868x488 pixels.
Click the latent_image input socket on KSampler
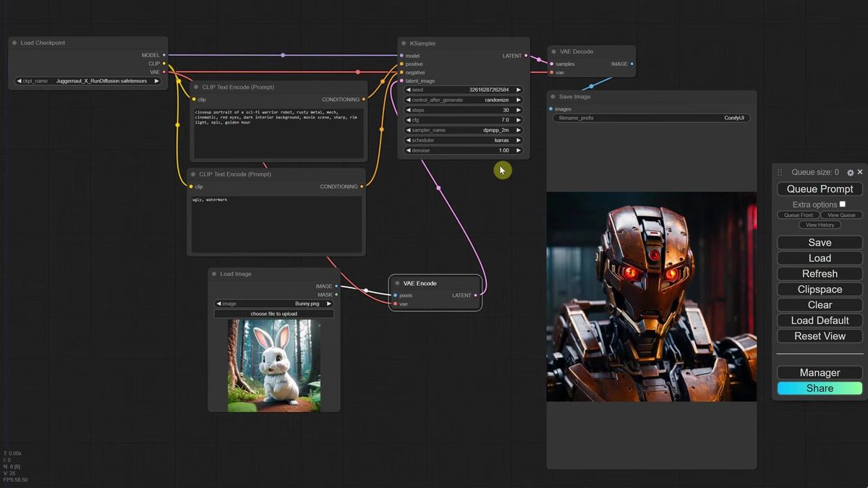401,81
